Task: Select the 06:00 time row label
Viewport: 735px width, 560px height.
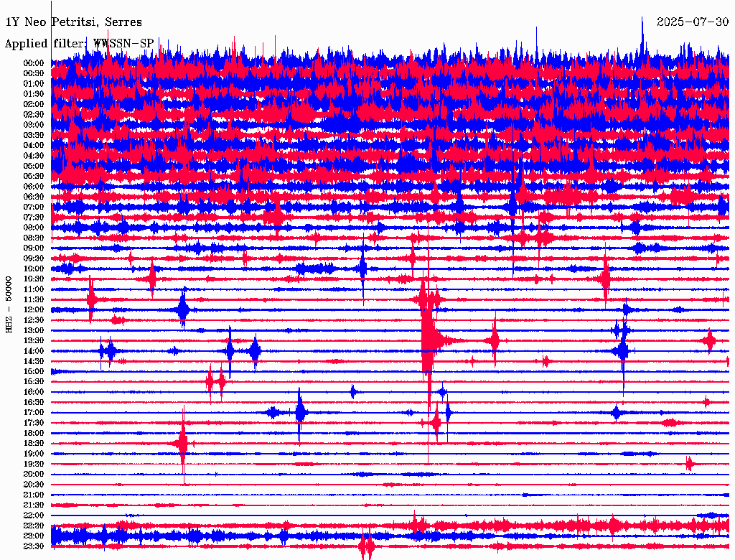Action: (34, 187)
